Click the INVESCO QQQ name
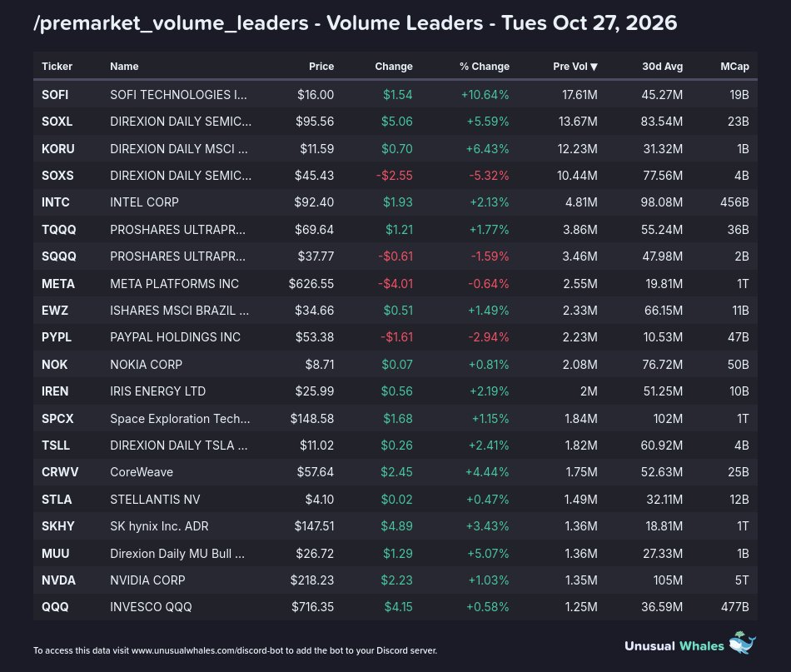791x672 pixels. click(151, 607)
